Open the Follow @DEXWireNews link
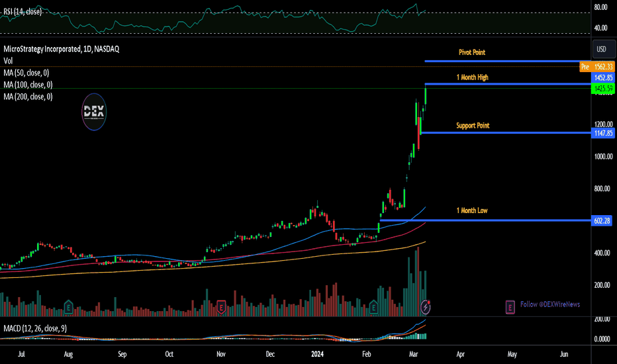617x364 pixels. [x=549, y=304]
